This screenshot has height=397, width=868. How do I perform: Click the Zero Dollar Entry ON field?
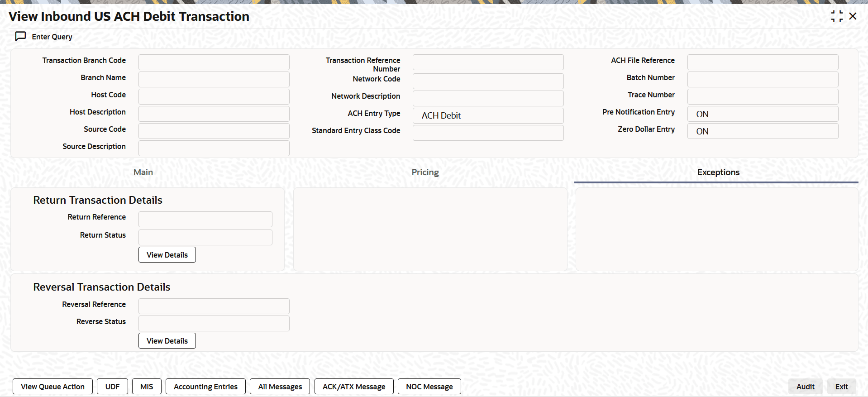(x=763, y=131)
